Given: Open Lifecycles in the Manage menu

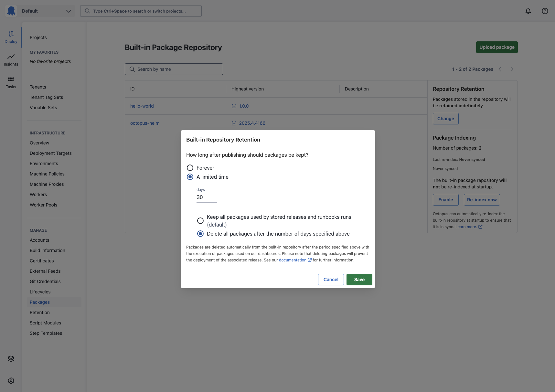Looking at the screenshot, I should (x=40, y=292).
